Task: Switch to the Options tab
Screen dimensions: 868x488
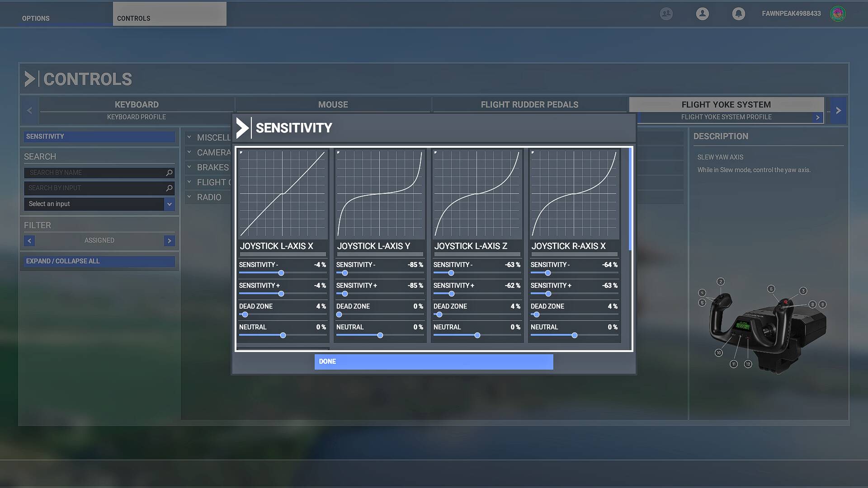Action: pyautogui.click(x=36, y=18)
